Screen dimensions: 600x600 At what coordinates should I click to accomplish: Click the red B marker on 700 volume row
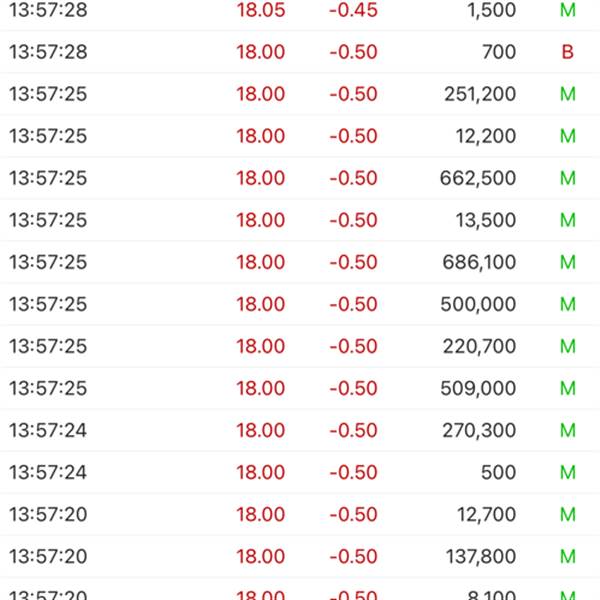click(x=567, y=52)
